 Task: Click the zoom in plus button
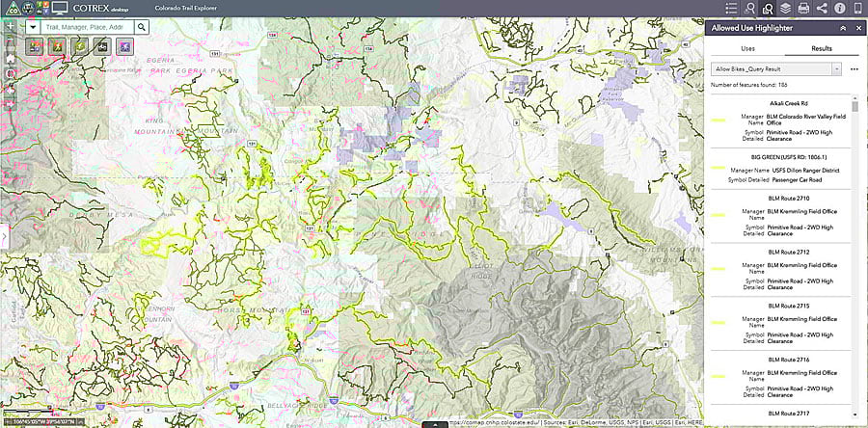click(x=10, y=26)
